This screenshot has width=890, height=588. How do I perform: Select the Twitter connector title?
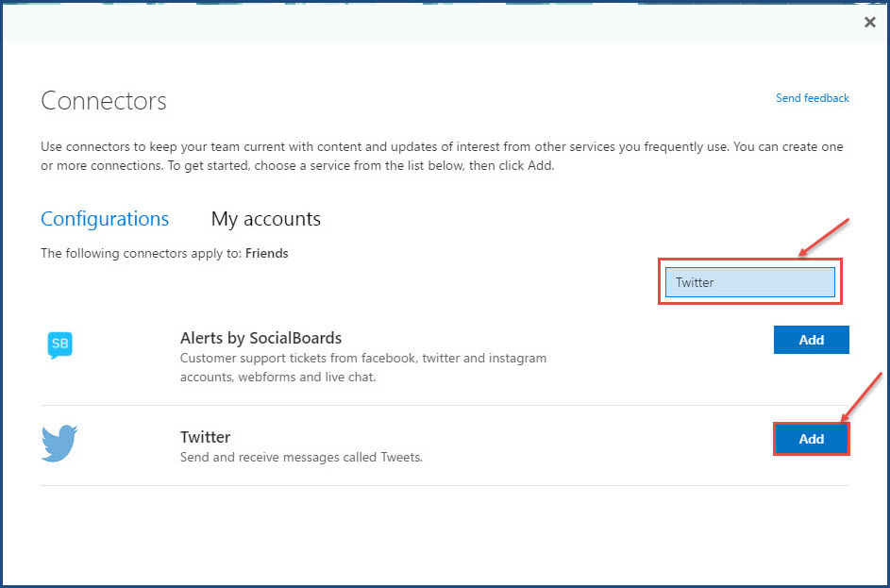click(206, 437)
